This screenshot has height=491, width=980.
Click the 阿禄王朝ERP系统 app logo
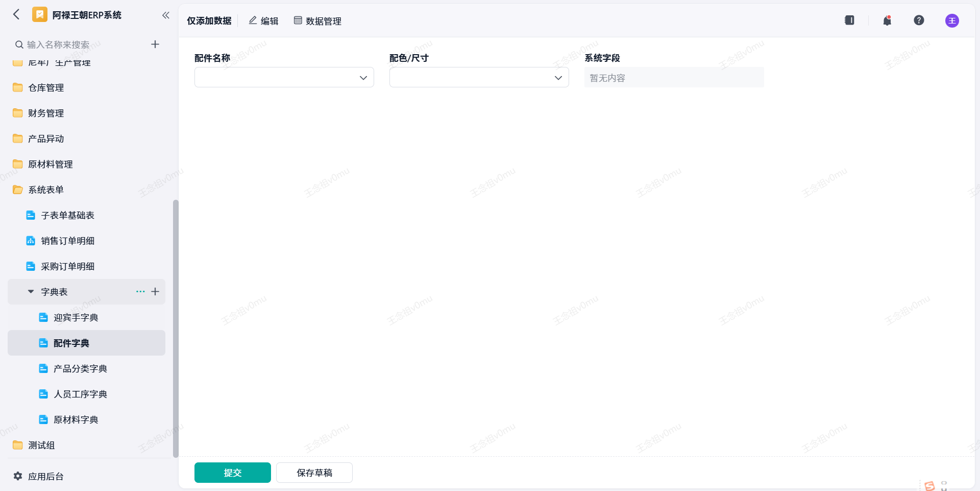coord(40,15)
